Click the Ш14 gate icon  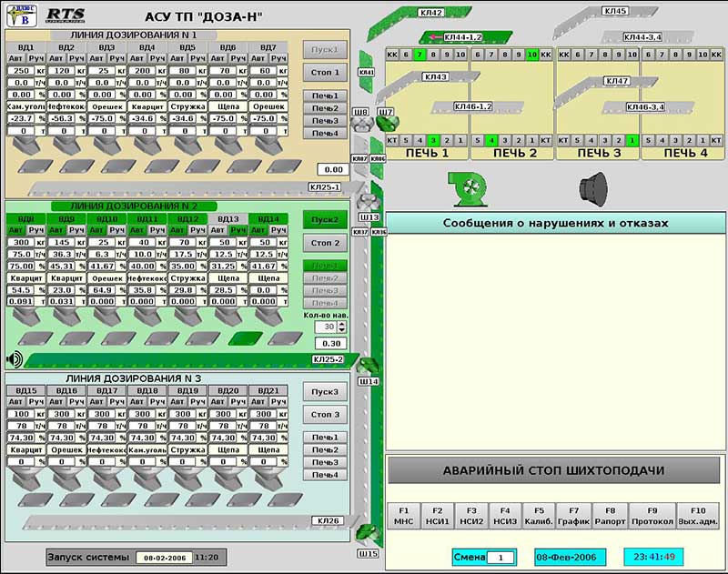pos(369,366)
